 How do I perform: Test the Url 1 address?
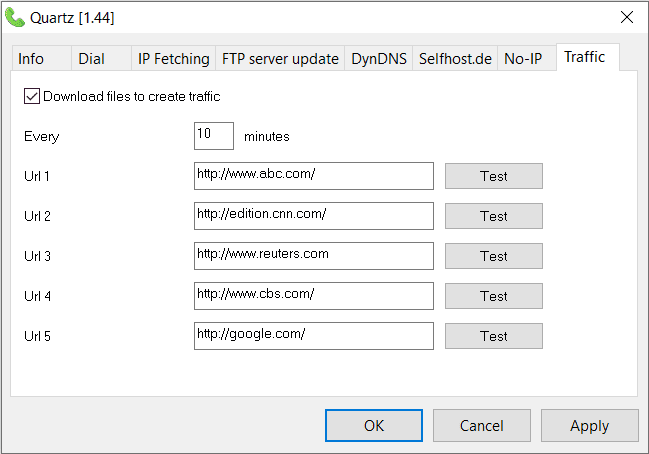click(x=494, y=176)
